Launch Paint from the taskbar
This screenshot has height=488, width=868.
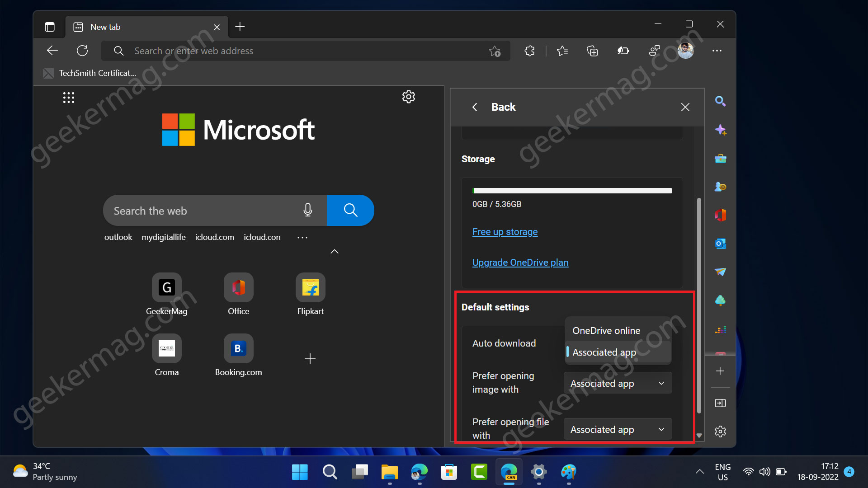(x=569, y=472)
